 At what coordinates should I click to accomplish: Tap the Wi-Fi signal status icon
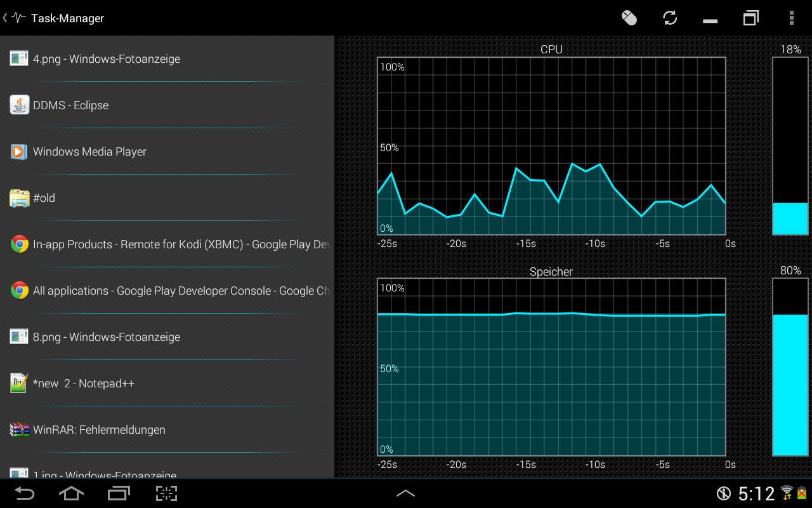point(787,493)
